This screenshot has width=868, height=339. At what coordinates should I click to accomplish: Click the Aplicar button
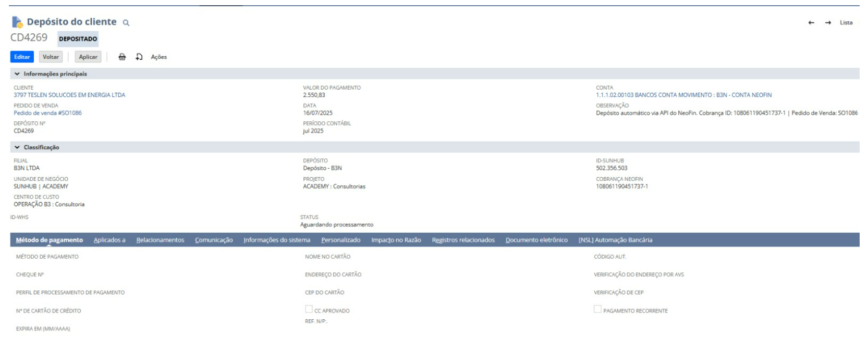(88, 57)
